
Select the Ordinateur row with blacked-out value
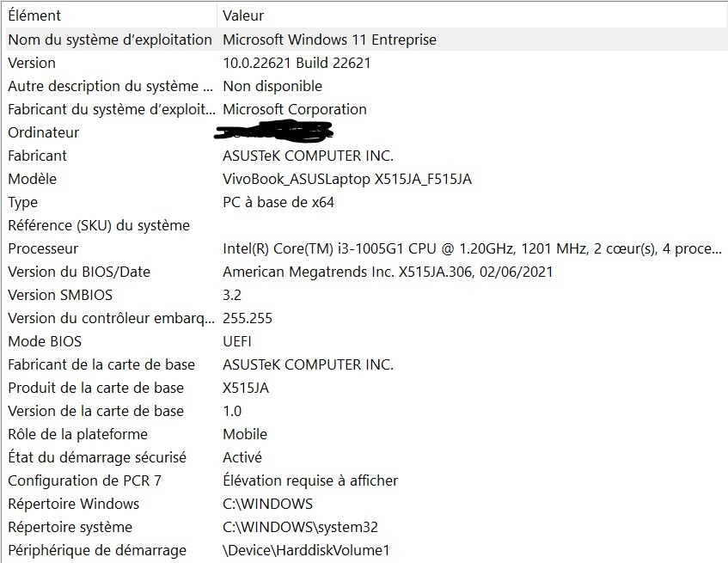click(365, 132)
